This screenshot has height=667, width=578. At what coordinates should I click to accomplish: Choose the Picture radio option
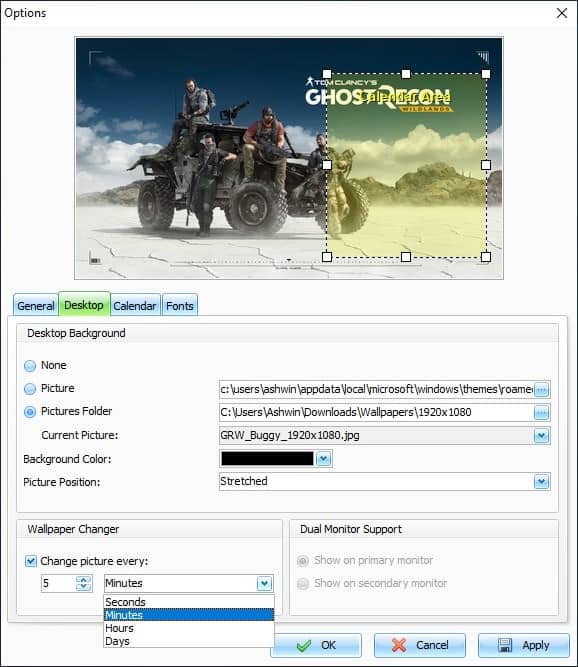tap(30, 389)
